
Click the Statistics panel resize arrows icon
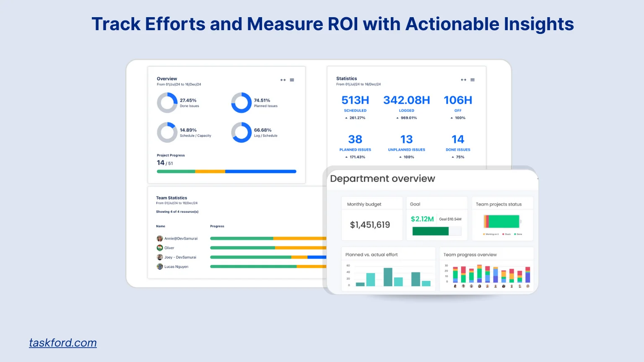pyautogui.click(x=464, y=80)
